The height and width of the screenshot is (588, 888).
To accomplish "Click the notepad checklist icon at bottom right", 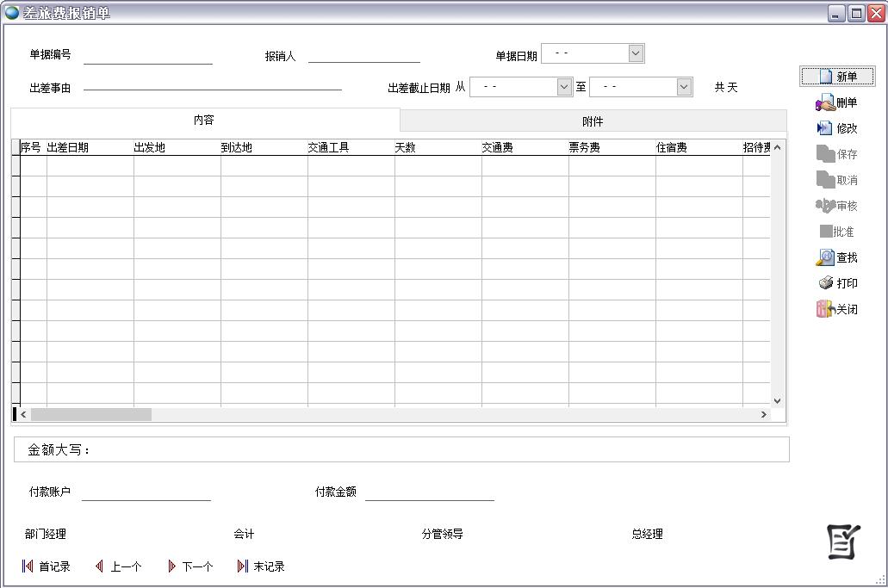I will point(843,542).
